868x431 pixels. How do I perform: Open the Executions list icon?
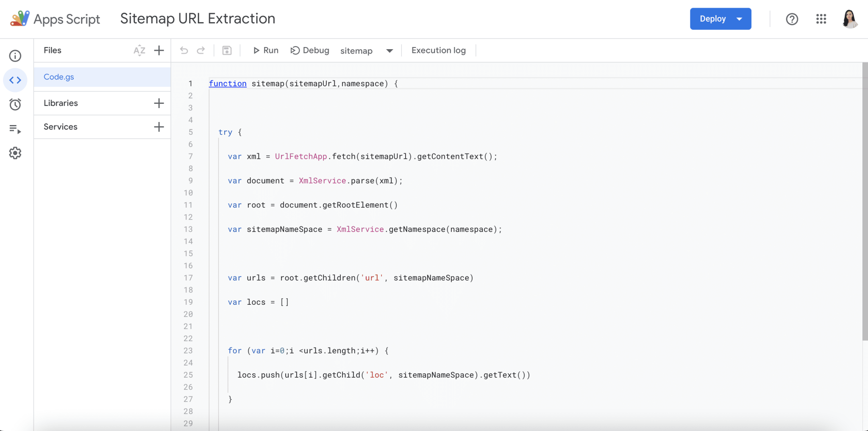[15, 129]
